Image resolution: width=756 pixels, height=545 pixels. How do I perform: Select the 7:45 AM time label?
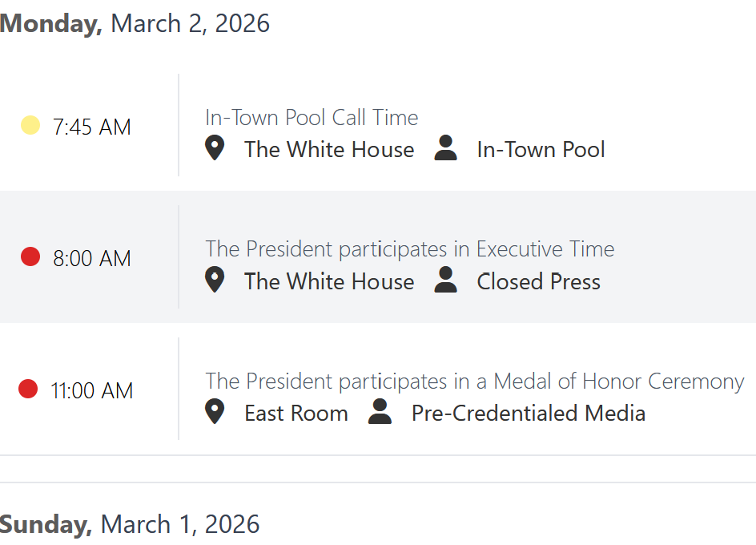pos(92,127)
